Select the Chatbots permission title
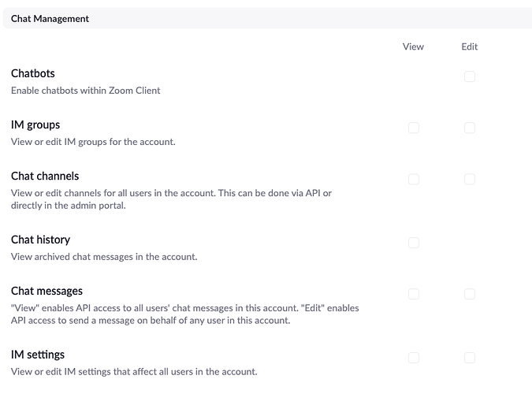Image resolution: width=532 pixels, height=394 pixels. [x=33, y=73]
